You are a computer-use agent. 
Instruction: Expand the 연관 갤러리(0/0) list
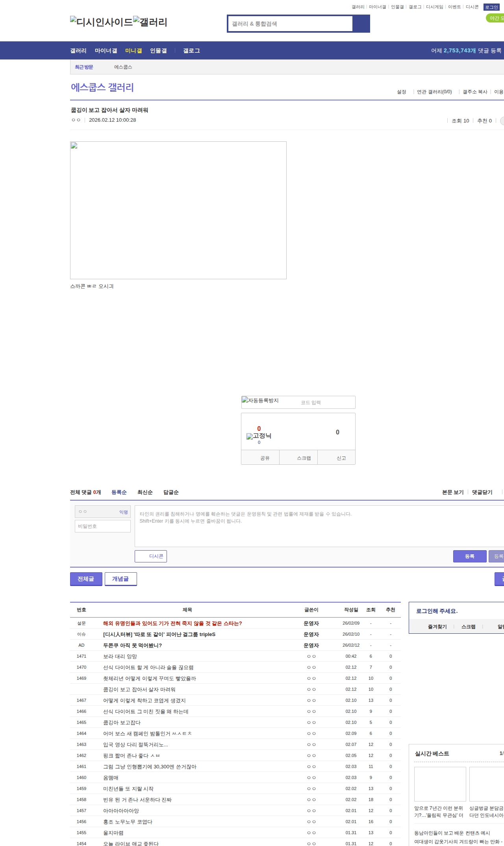click(x=434, y=92)
